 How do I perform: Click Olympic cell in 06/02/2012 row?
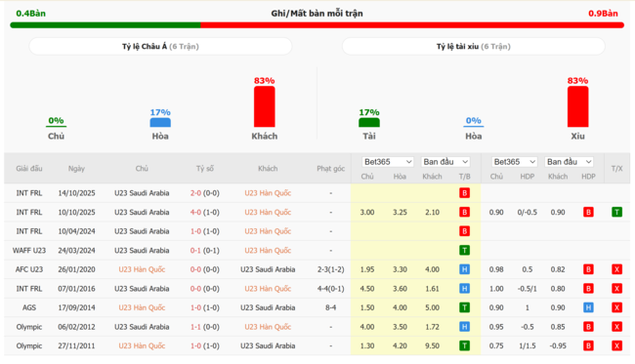29,327
